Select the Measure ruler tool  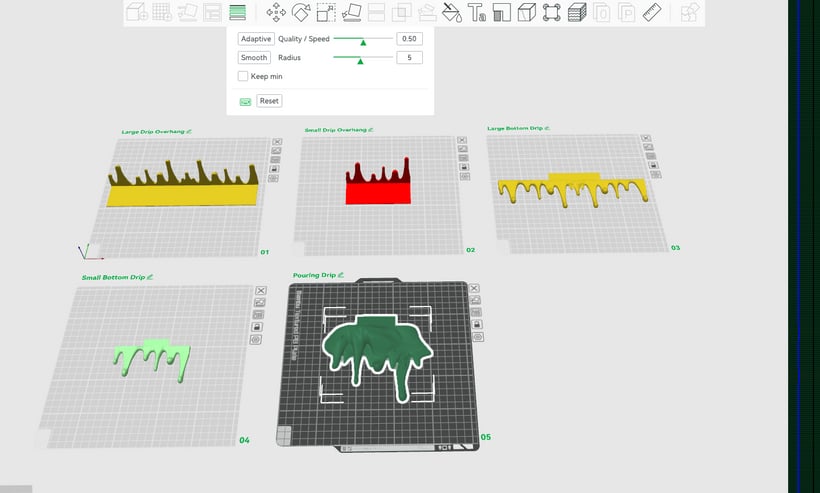pos(652,12)
